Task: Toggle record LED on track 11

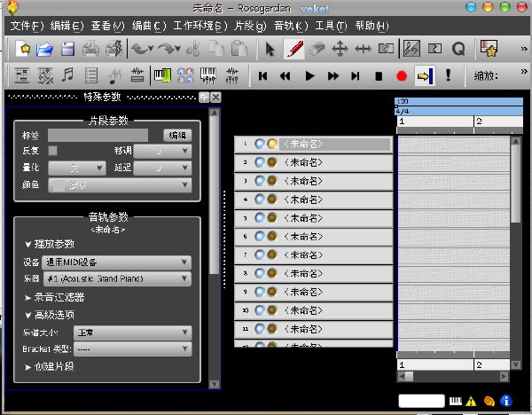Action: coord(272,328)
